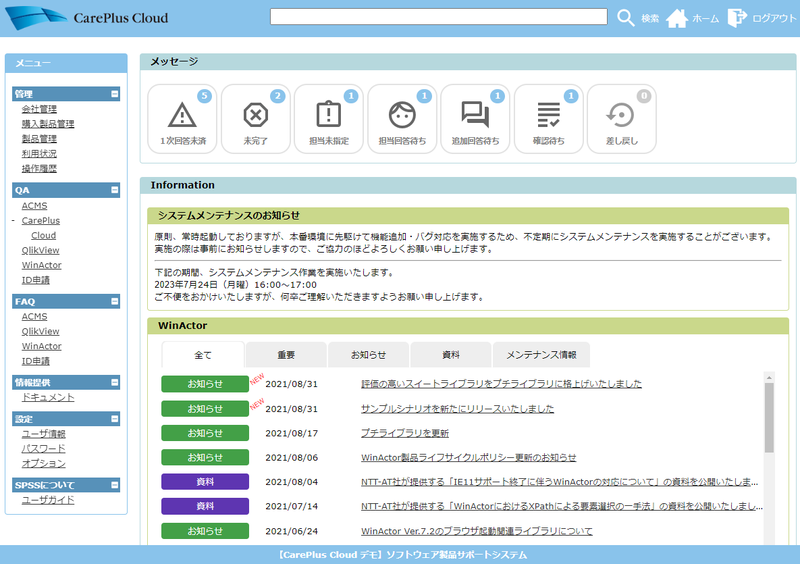Image resolution: width=800 pixels, height=564 pixels.
Task: Open the 担当未指定 messages tile
Action: pyautogui.click(x=328, y=118)
